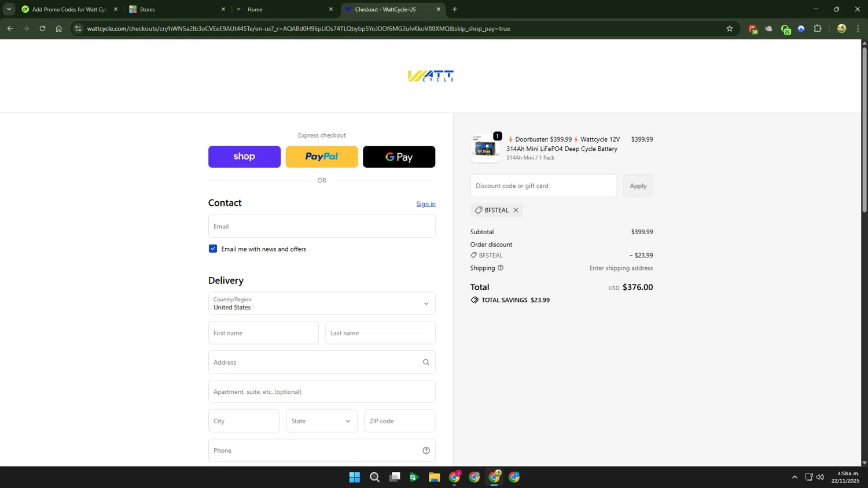Open new browser tab

(x=455, y=9)
